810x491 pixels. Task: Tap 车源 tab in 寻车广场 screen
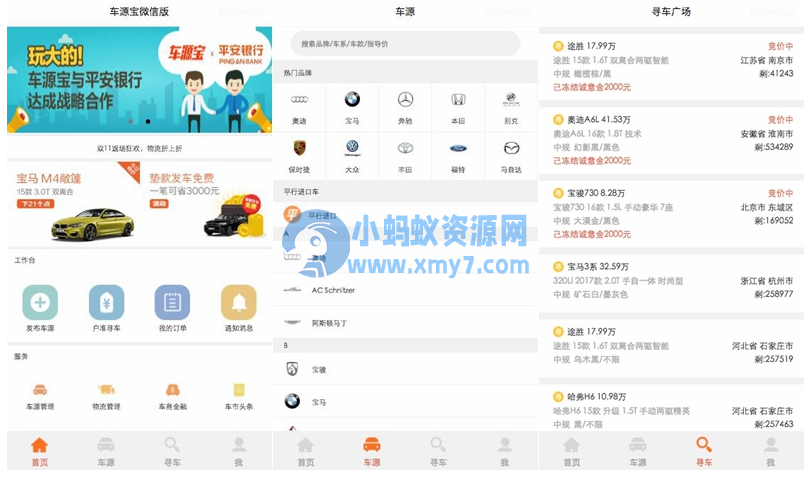[638, 451]
